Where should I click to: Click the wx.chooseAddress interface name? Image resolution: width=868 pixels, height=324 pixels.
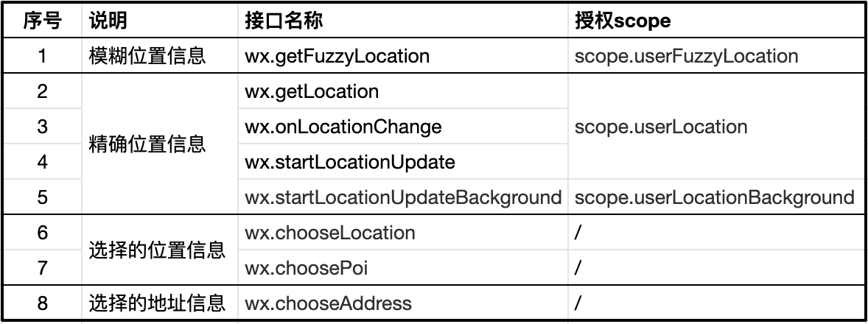pyautogui.click(x=328, y=303)
